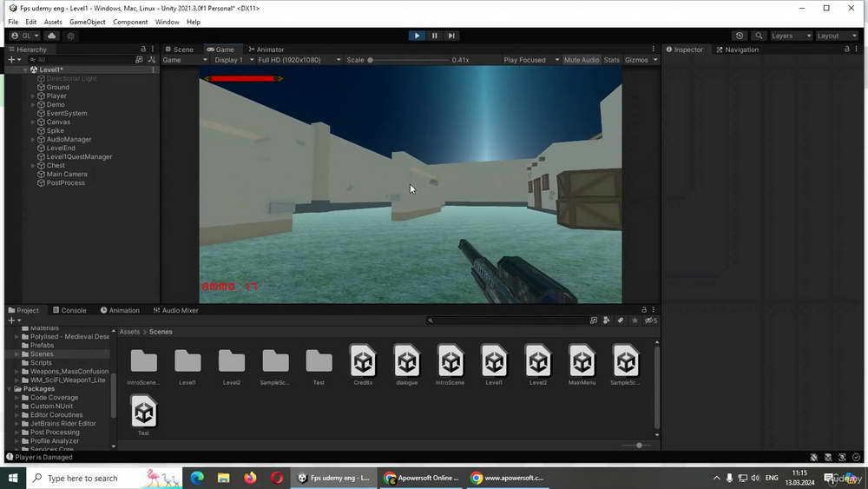Switch to the Console tab

coord(69,310)
